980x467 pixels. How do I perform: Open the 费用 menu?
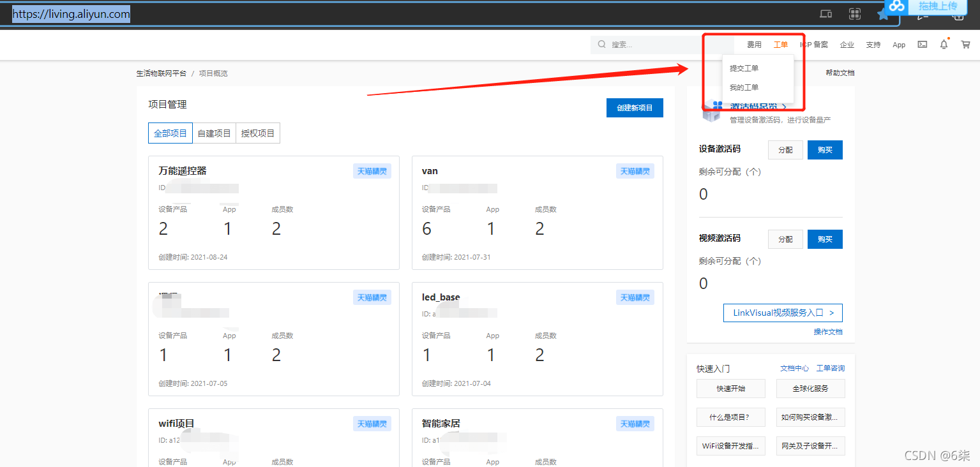tap(755, 45)
